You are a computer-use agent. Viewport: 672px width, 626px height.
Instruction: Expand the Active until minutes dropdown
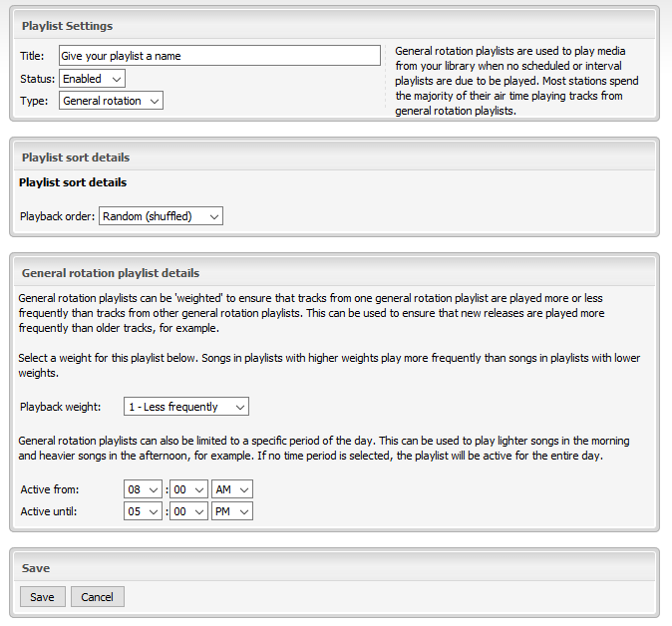click(186, 511)
